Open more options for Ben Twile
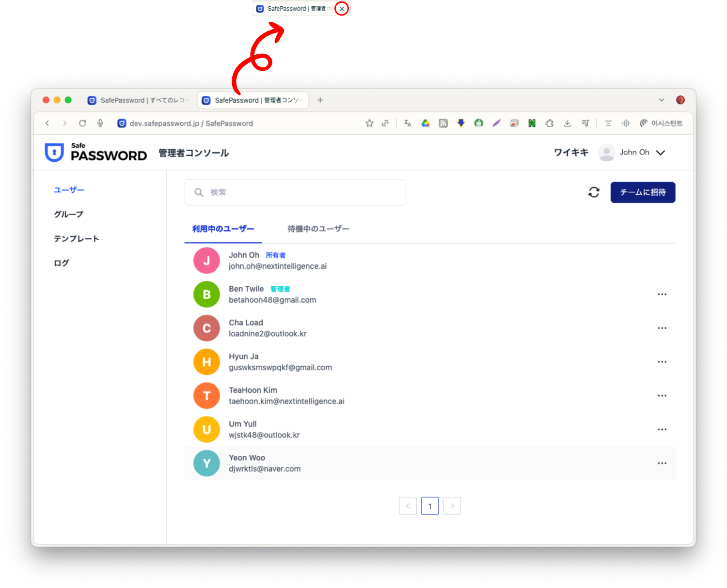 point(662,294)
